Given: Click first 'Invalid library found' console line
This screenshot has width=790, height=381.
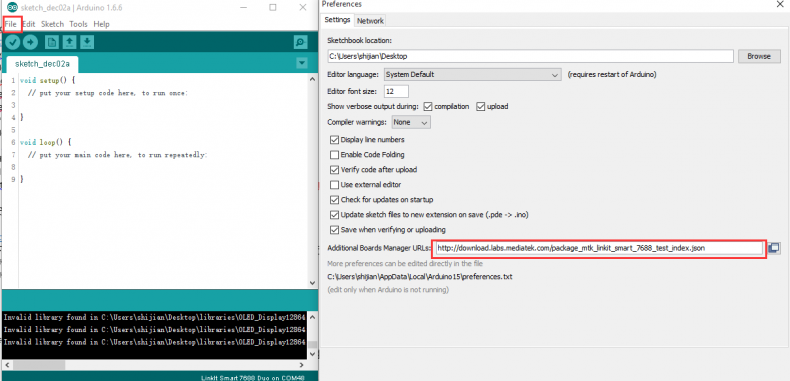Looking at the screenshot, I should [154, 318].
